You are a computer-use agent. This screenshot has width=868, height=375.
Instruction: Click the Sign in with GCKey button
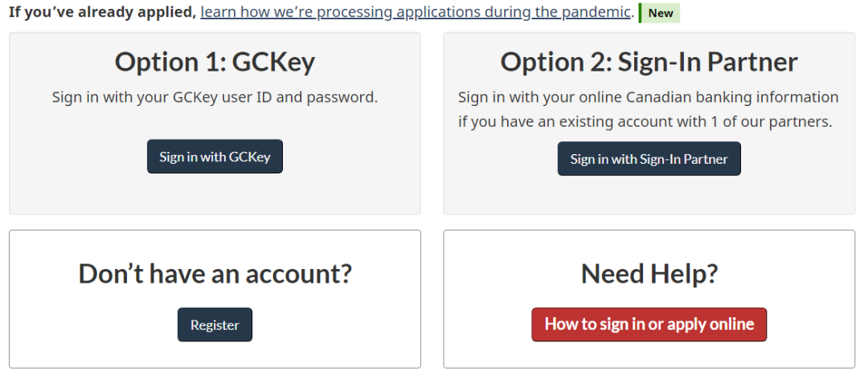pos(215,157)
